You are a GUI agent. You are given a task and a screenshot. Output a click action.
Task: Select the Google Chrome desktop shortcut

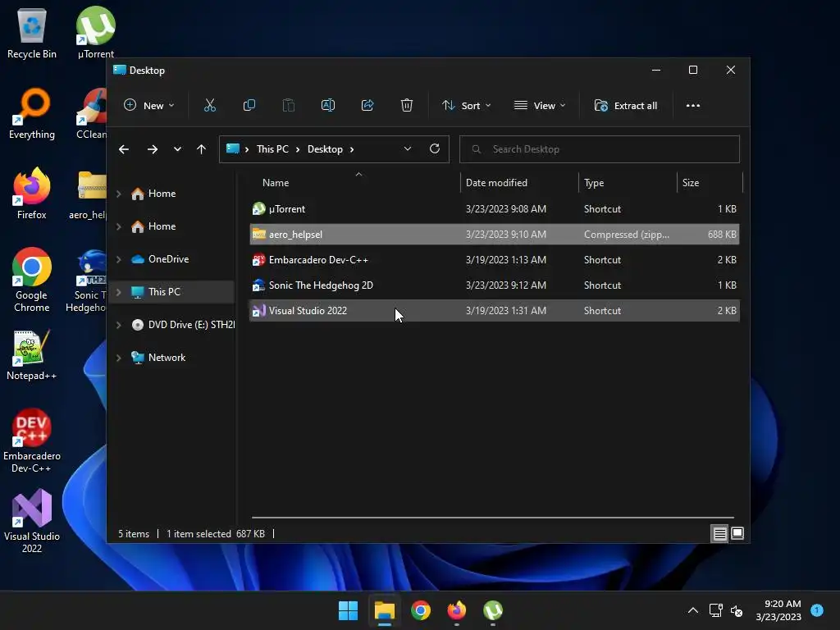(32, 281)
